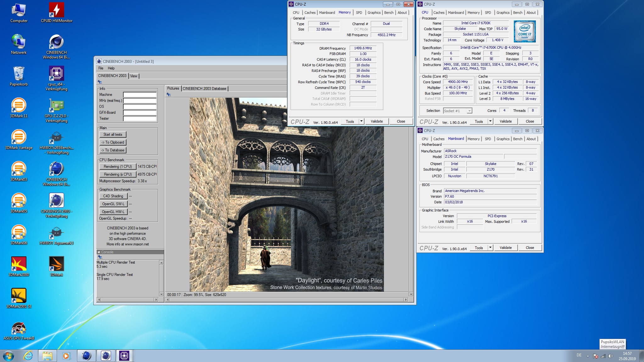644x362 pixels.
Task: Open Tools dropdown arrow in Memory CPU-Z window
Action: (361, 121)
